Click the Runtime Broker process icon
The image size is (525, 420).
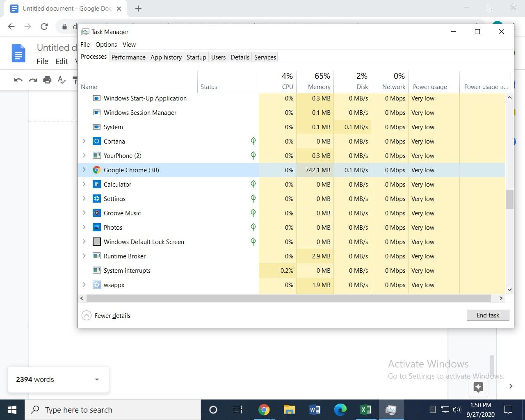(x=97, y=256)
